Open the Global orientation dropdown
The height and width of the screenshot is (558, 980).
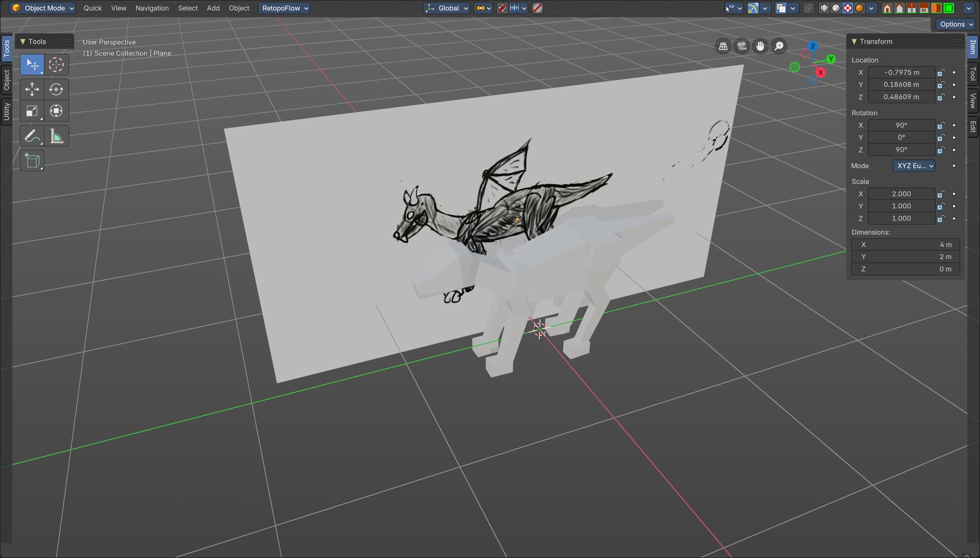(447, 8)
